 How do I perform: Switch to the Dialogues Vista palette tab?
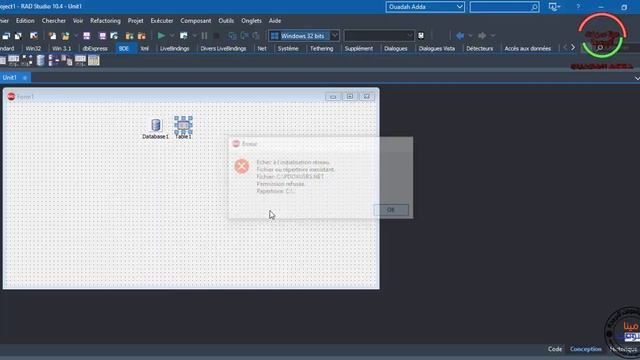pyautogui.click(x=436, y=49)
